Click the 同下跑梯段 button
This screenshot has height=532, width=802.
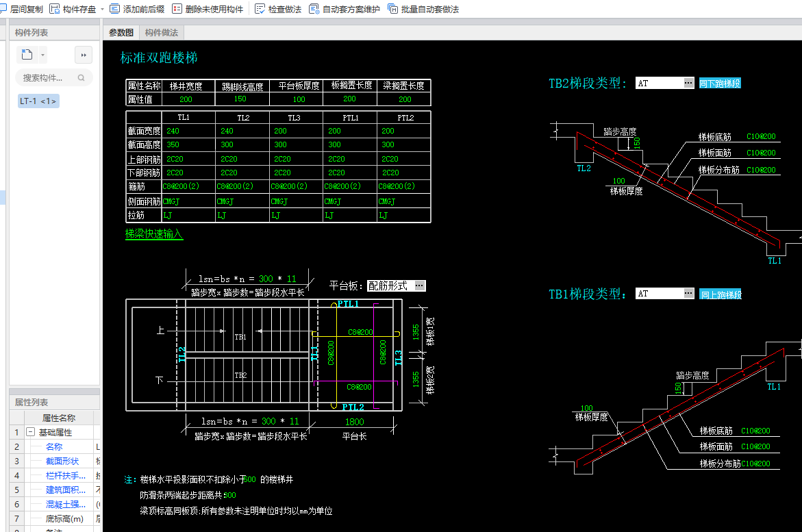tap(720, 84)
